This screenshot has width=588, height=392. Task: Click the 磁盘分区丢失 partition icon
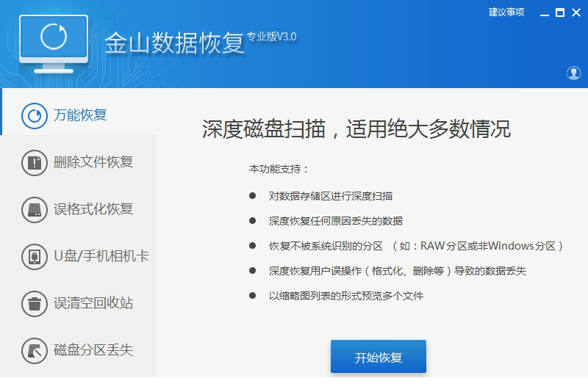coord(34,351)
